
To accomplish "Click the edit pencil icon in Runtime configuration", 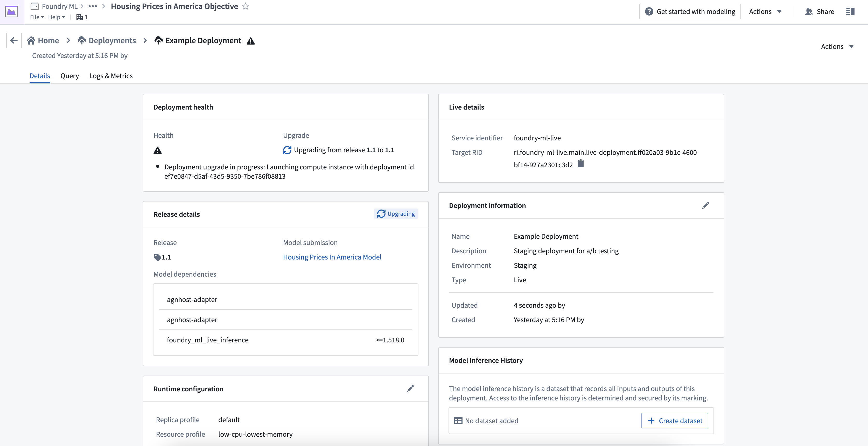I will (x=410, y=389).
